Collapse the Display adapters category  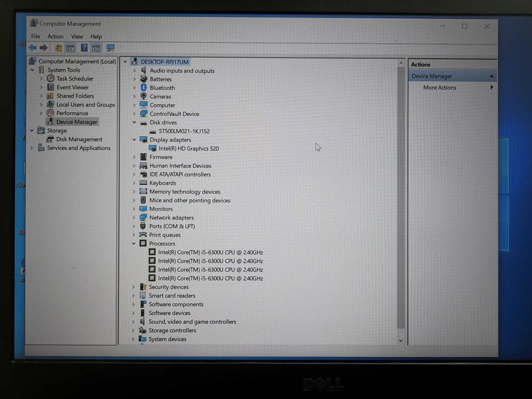click(134, 140)
